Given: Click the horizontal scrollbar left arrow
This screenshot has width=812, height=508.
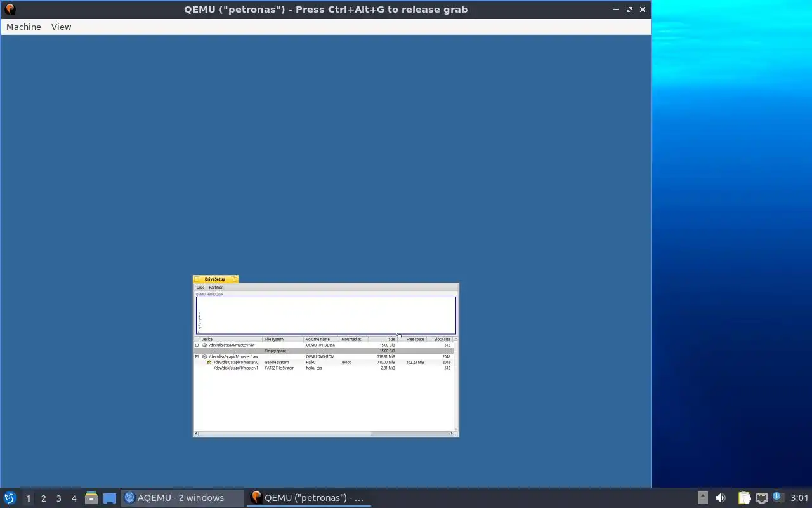Looking at the screenshot, I should tap(196, 434).
